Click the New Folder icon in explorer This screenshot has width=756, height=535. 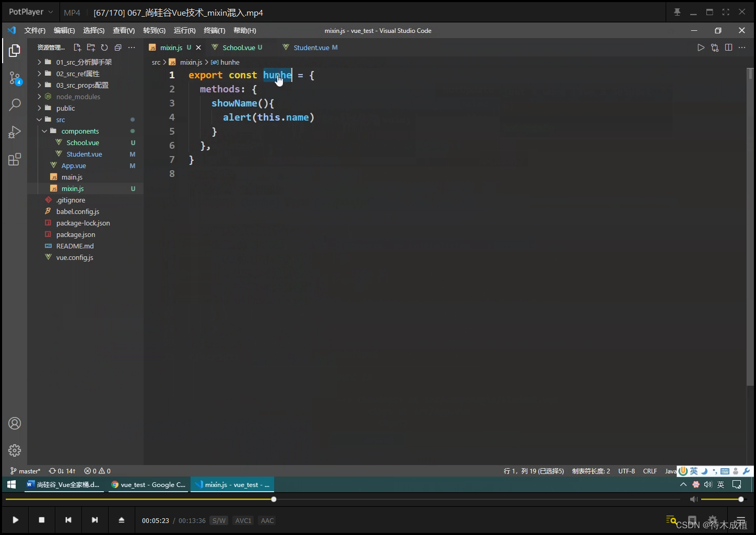[x=91, y=47]
